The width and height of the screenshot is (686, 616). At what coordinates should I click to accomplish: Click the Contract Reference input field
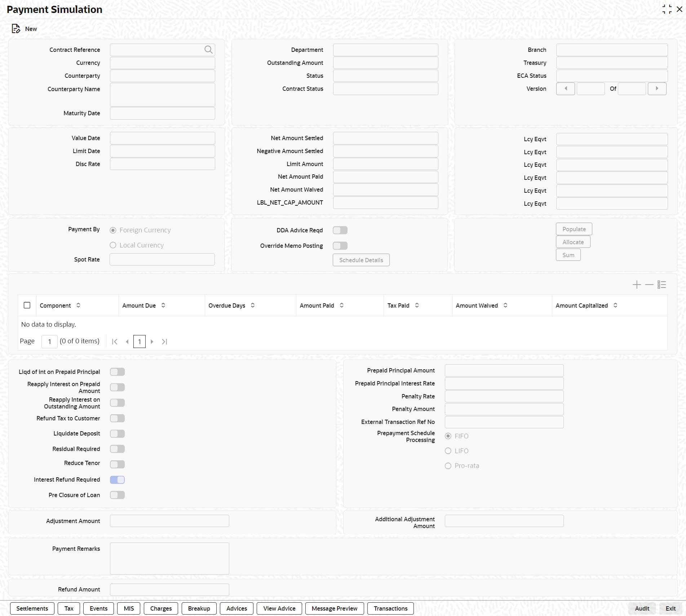tap(162, 50)
